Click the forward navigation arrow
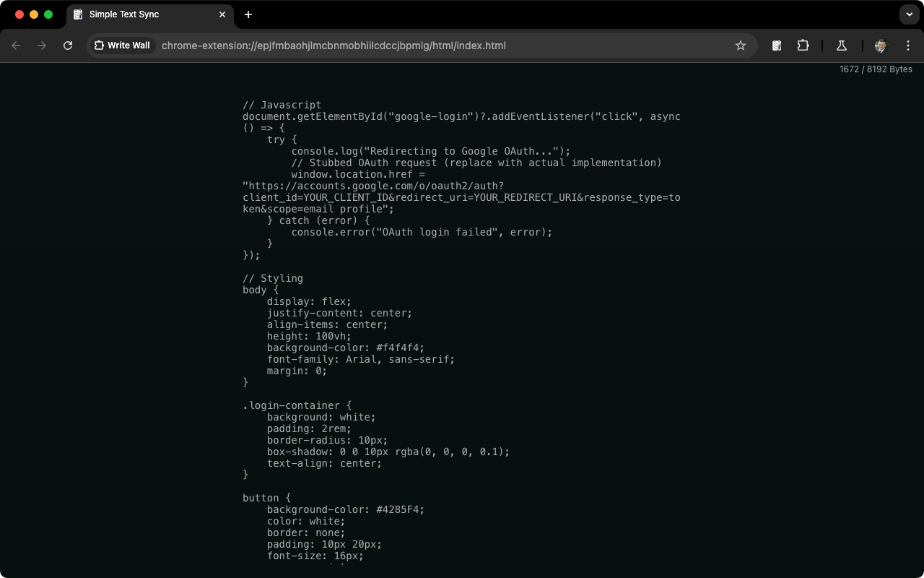Screen dimensions: 924x578 pos(42,45)
